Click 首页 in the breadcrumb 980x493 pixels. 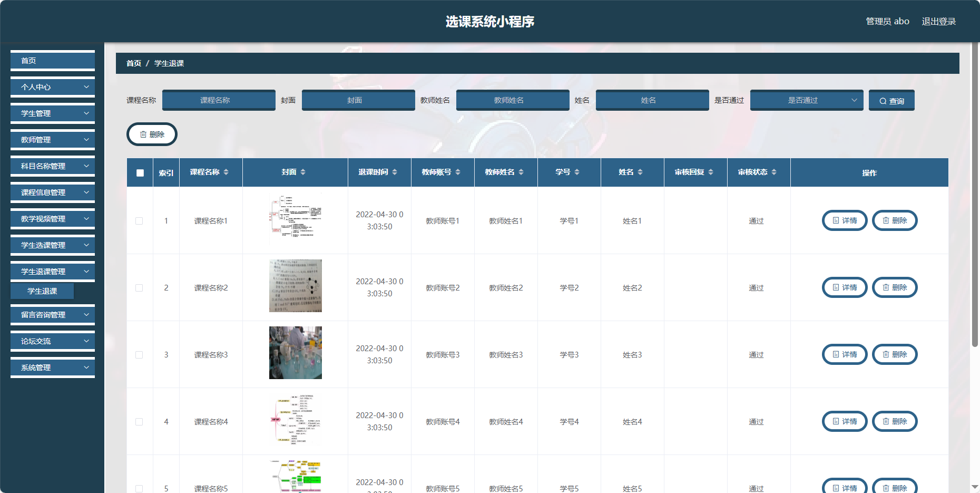click(x=134, y=63)
